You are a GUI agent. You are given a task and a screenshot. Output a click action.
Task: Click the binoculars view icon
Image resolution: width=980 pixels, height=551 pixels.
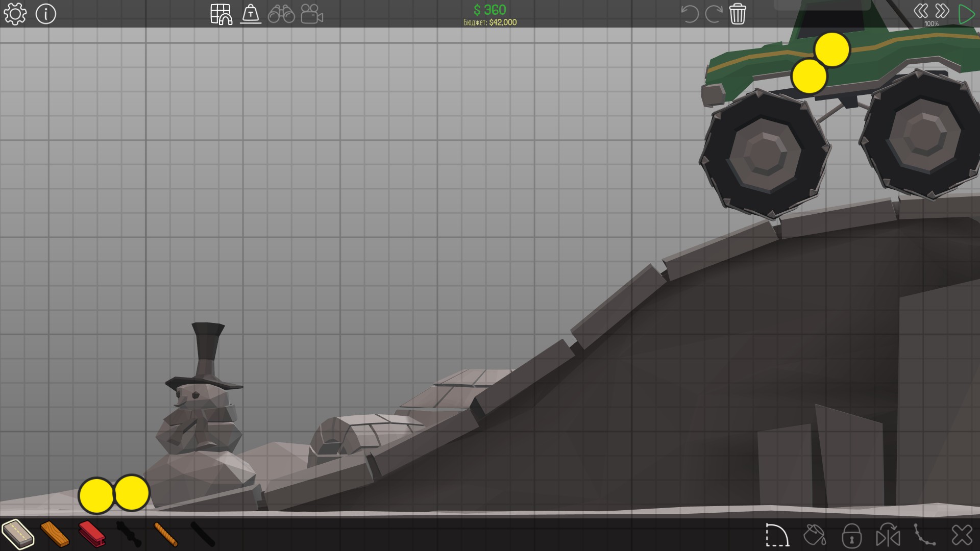pos(281,14)
